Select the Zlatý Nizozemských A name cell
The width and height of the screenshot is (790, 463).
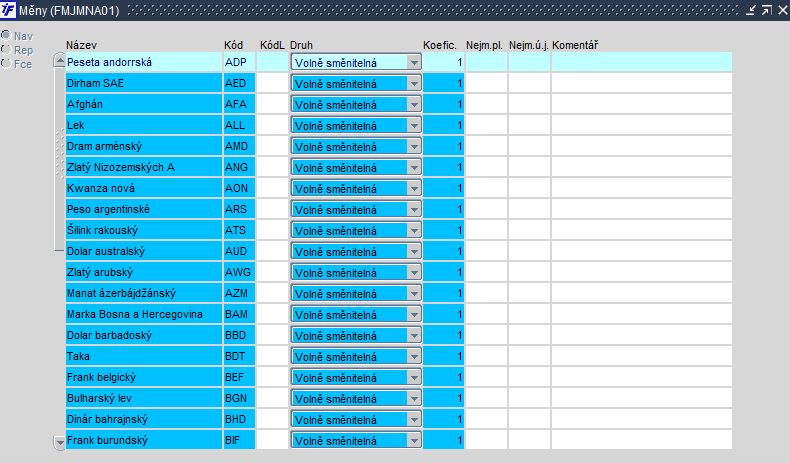144,167
